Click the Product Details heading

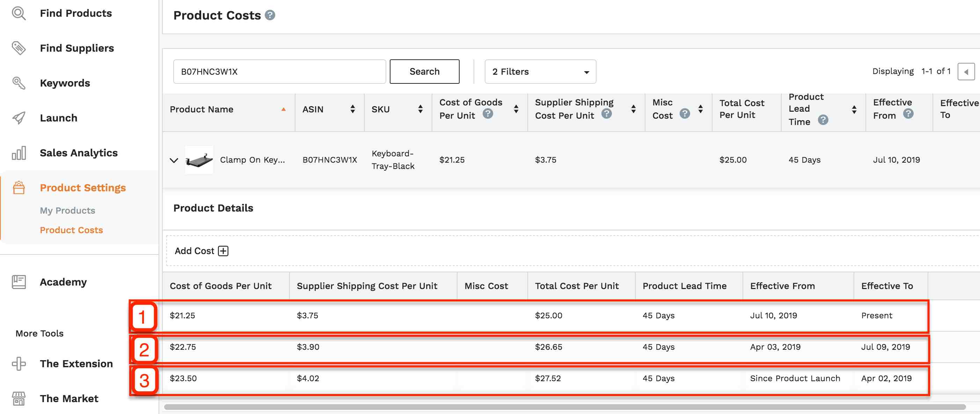[213, 208]
